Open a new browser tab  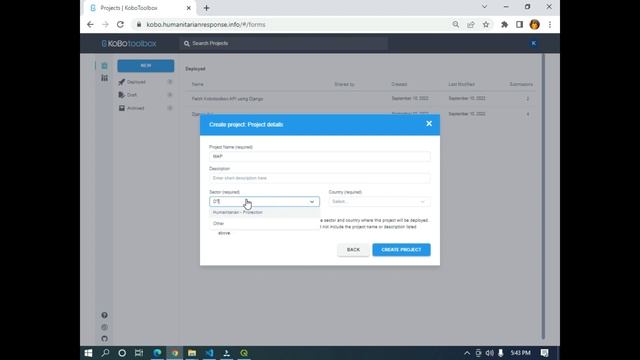(x=207, y=8)
